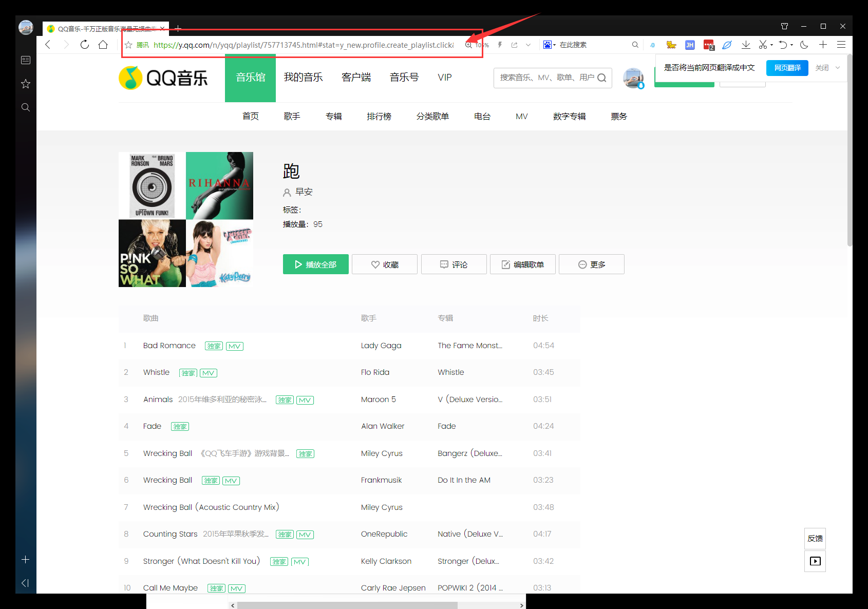Reload the page with the refresh icon
This screenshot has width=868, height=609.
coord(85,45)
